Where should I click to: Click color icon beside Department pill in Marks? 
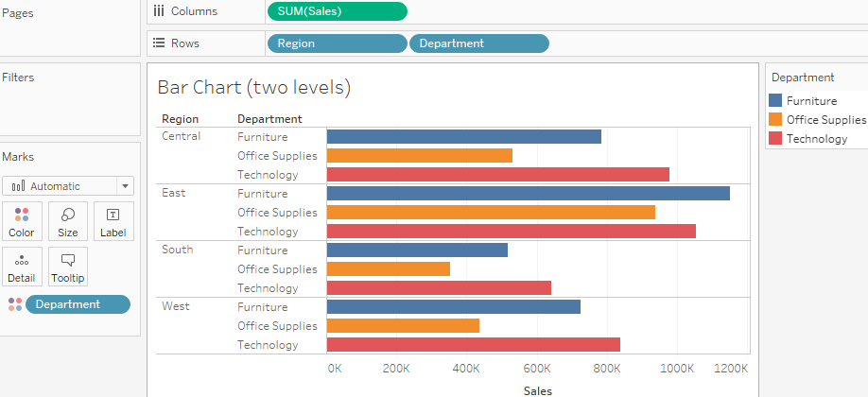click(x=15, y=304)
